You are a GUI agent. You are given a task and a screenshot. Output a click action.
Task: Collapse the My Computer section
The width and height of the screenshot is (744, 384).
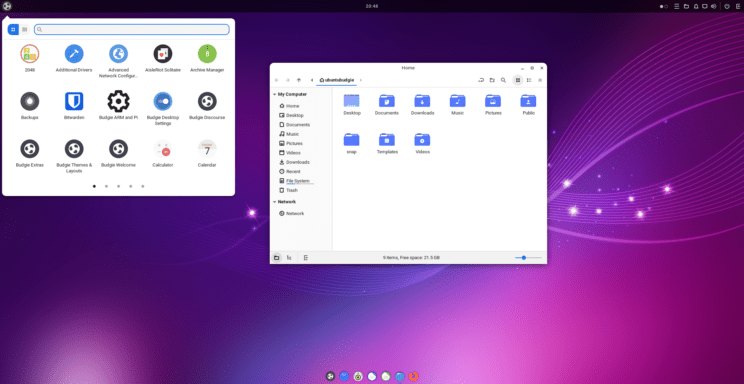(274, 94)
